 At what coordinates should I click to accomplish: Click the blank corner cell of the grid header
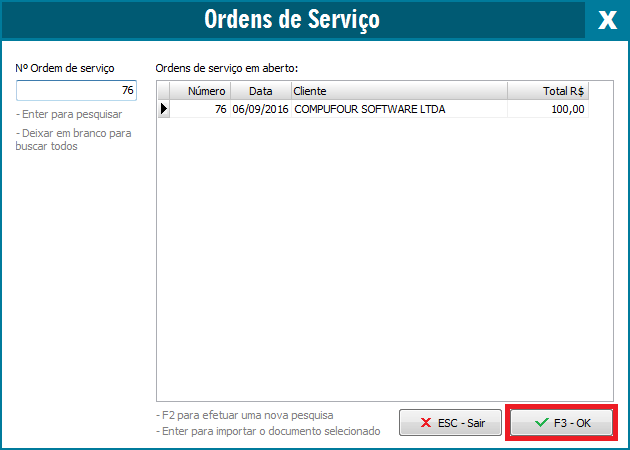[163, 91]
